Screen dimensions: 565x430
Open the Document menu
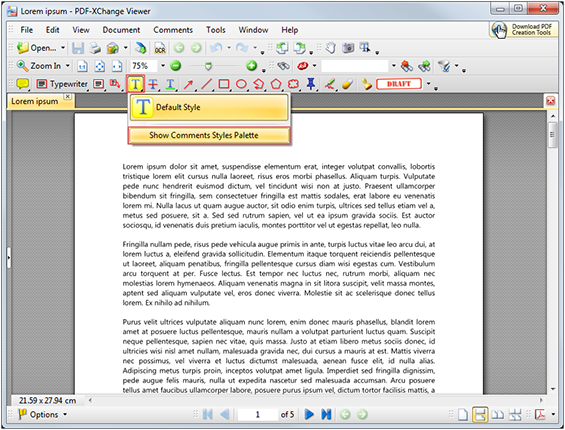pyautogui.click(x=121, y=30)
